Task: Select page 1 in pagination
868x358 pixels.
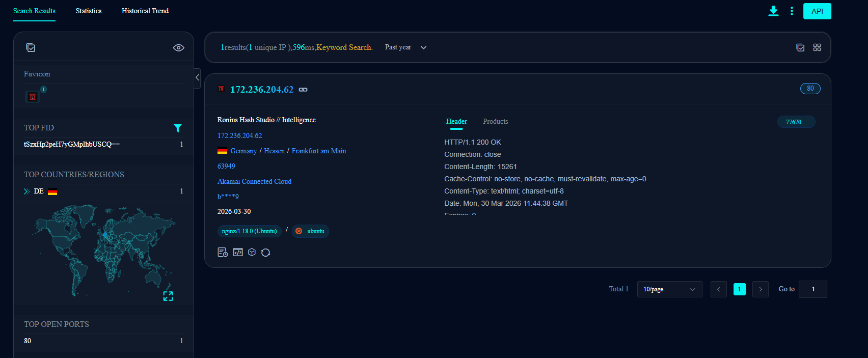Action: click(740, 289)
